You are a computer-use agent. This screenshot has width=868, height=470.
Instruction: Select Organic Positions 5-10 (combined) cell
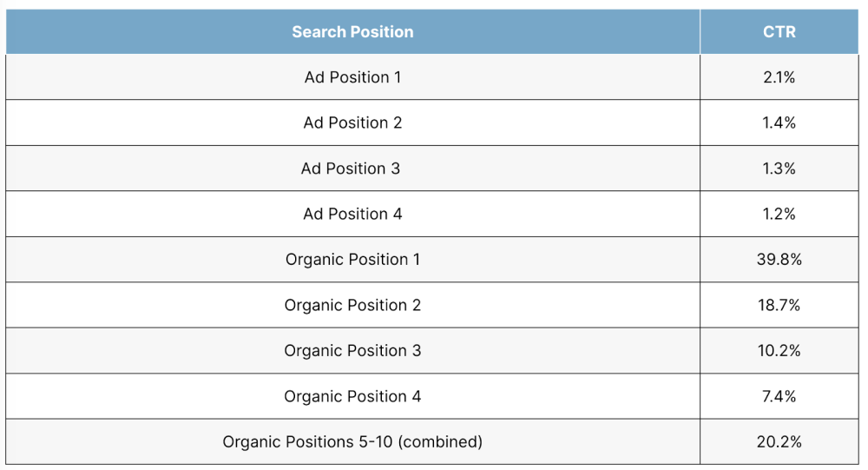352,441
